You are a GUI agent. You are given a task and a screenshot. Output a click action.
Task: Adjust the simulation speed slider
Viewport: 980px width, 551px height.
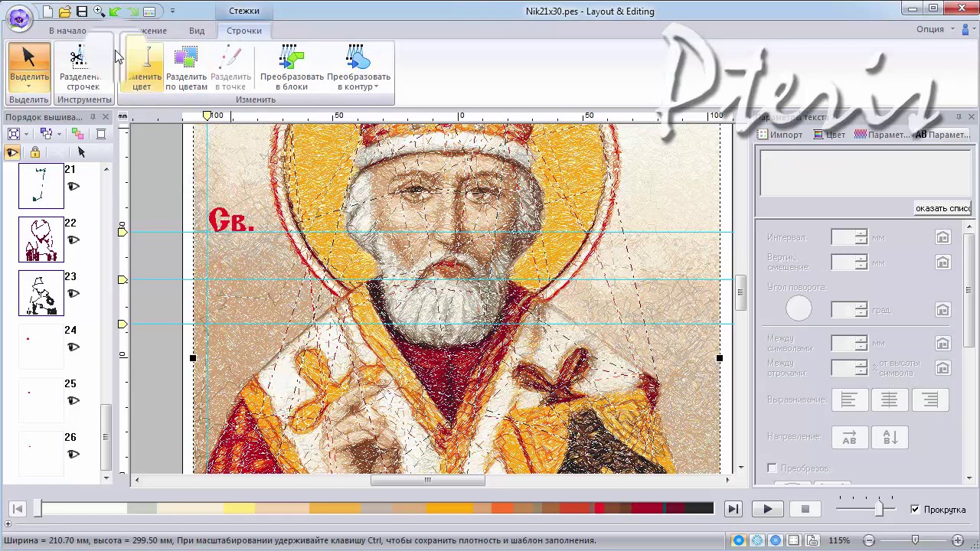click(x=880, y=508)
